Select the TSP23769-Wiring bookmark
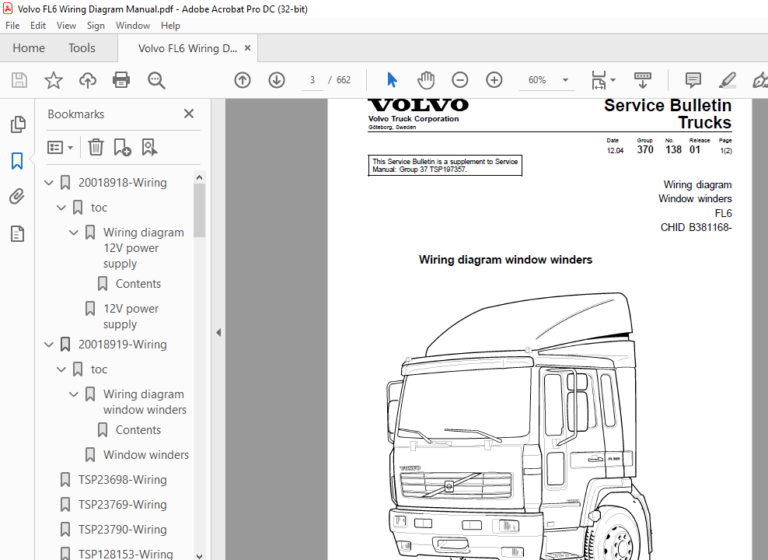 click(x=122, y=505)
